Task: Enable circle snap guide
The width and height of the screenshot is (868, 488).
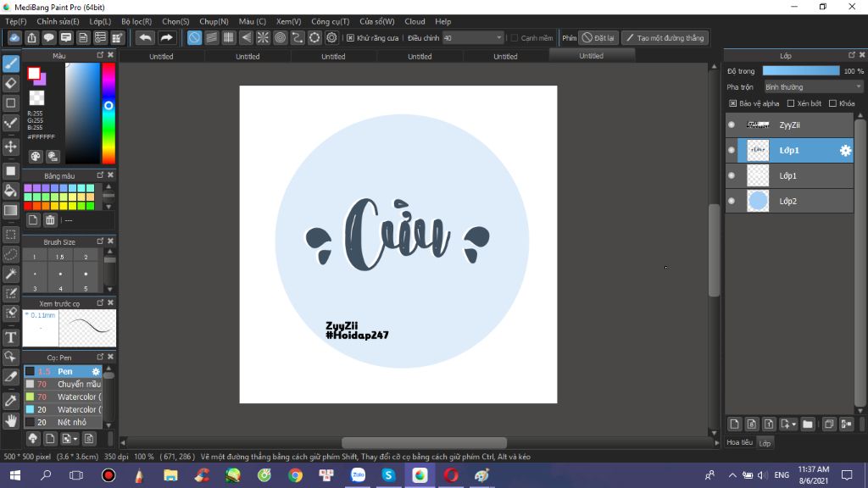Action: [280, 37]
